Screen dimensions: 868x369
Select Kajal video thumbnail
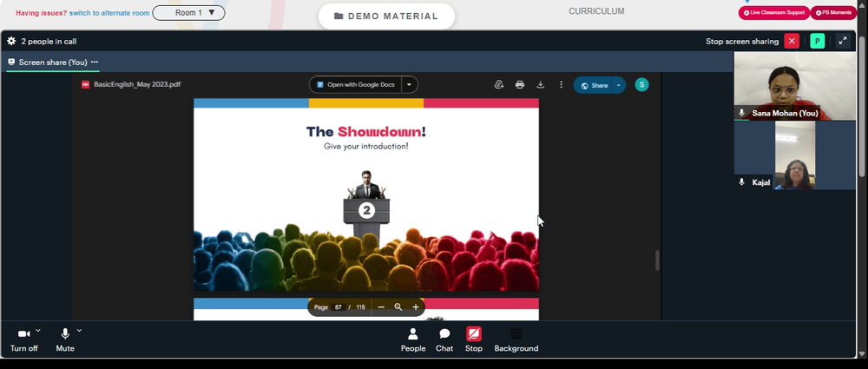click(x=794, y=155)
